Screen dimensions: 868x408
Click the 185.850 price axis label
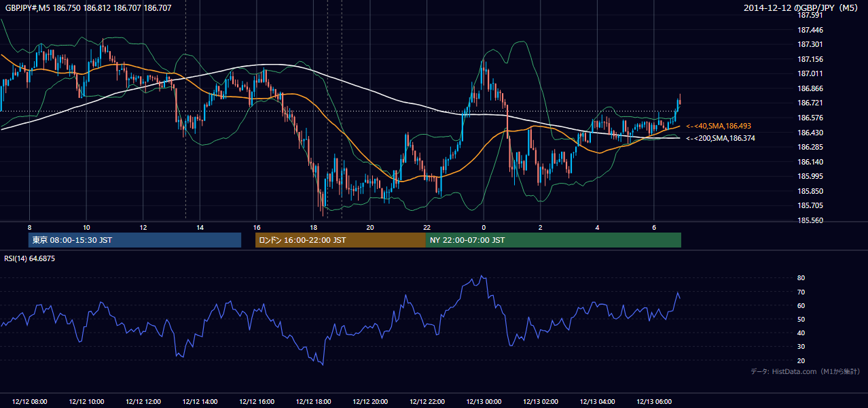coord(810,191)
